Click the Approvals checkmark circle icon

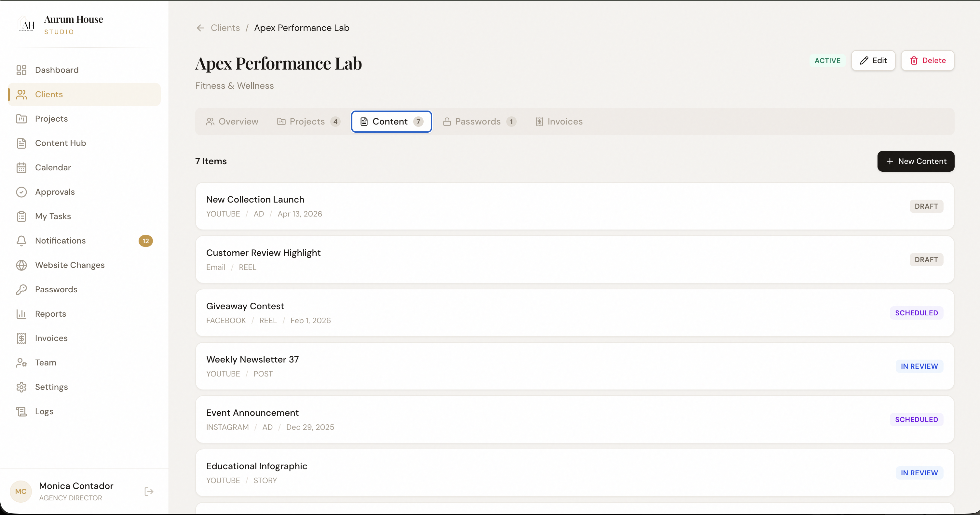pyautogui.click(x=22, y=192)
